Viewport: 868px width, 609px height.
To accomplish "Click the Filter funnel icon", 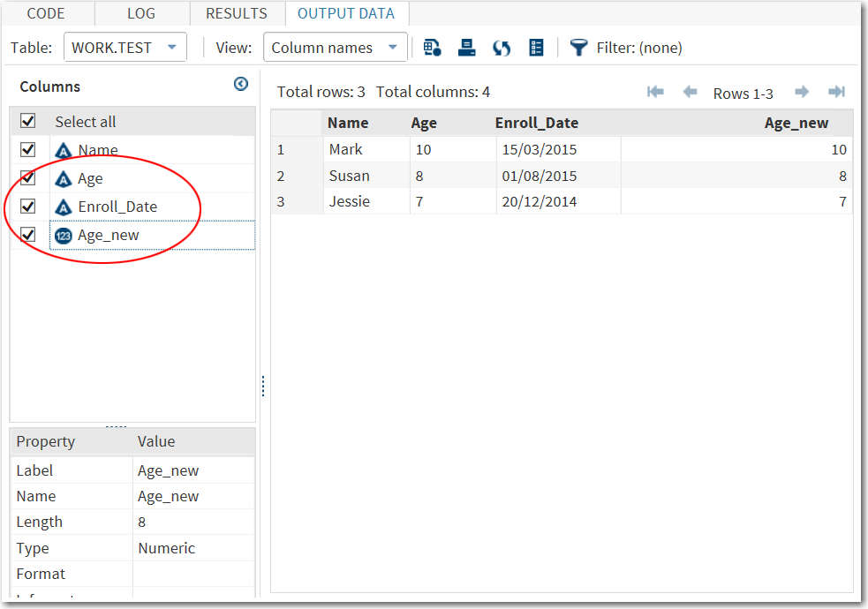I will point(578,47).
